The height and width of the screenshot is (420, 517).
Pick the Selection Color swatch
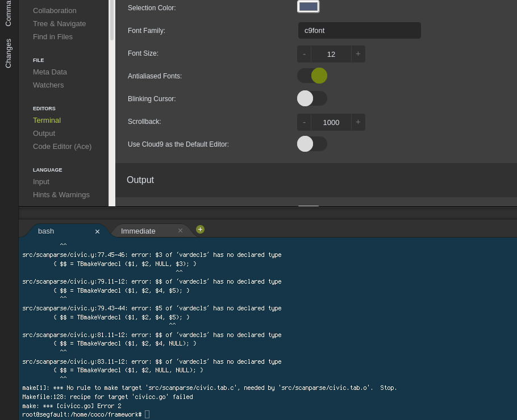(308, 7)
